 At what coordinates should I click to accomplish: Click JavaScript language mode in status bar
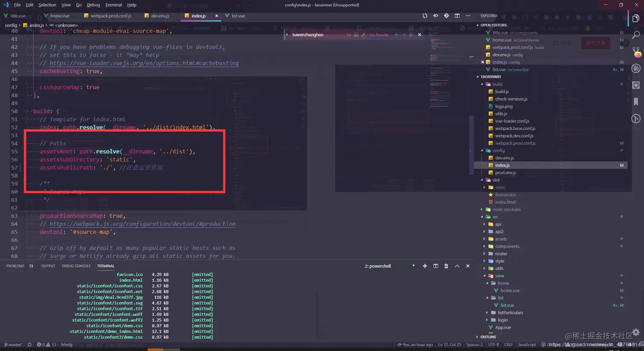point(527,345)
